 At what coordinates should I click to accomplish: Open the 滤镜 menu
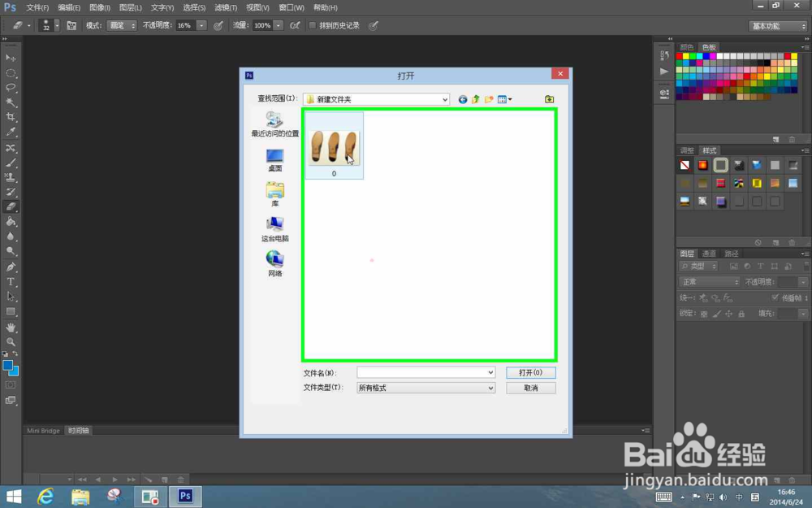coord(225,7)
